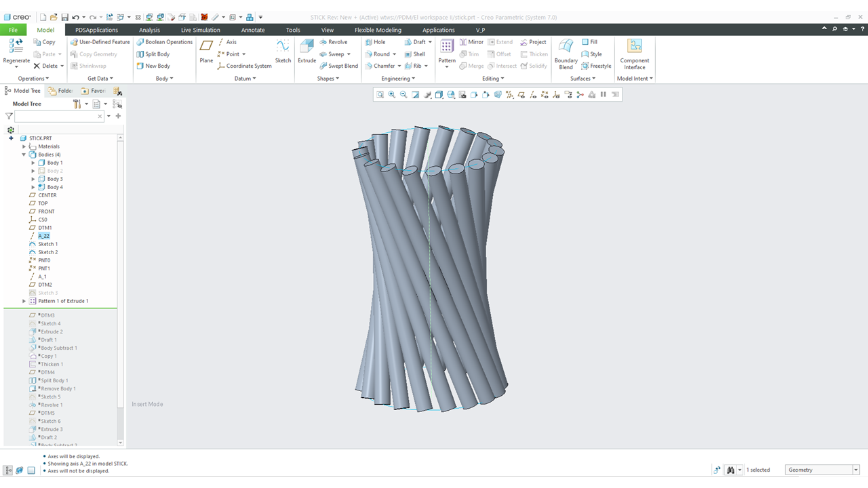Click the Boolean Operations button
Image resolution: width=868 pixels, height=488 pixels.
tap(164, 42)
